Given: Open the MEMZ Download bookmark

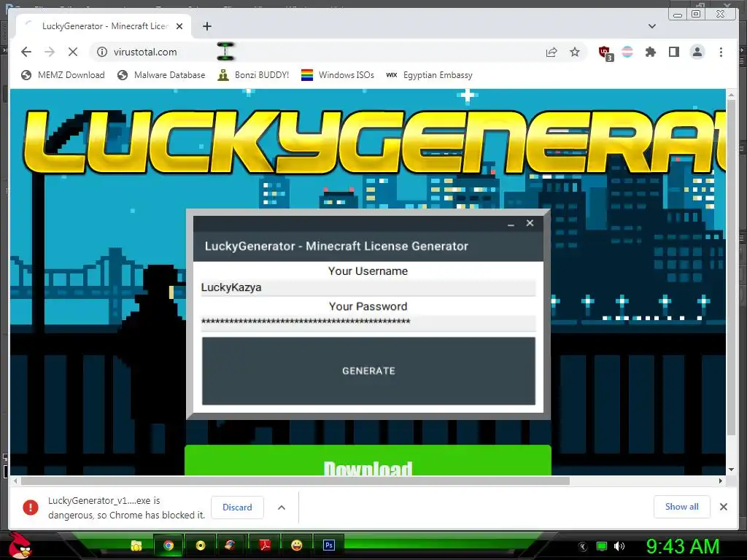Looking at the screenshot, I should pos(63,75).
